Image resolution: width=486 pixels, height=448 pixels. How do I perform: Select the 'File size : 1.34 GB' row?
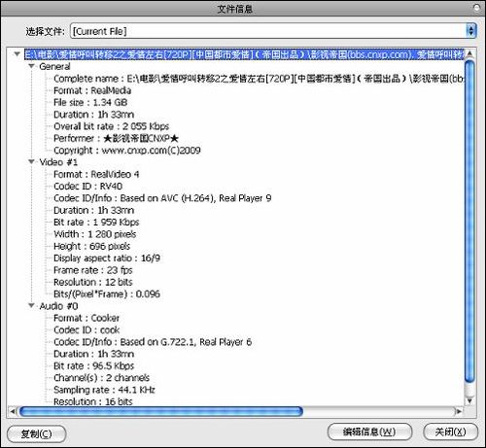[x=90, y=102]
